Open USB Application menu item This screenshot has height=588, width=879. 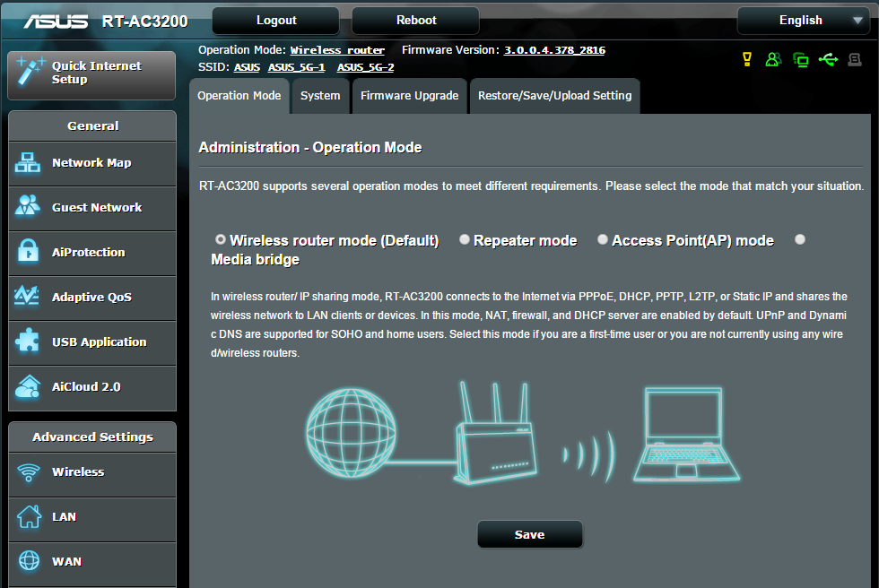(x=92, y=342)
